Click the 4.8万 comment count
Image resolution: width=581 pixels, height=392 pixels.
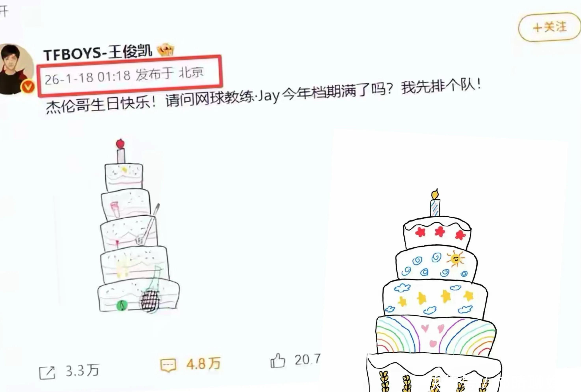pos(204,363)
